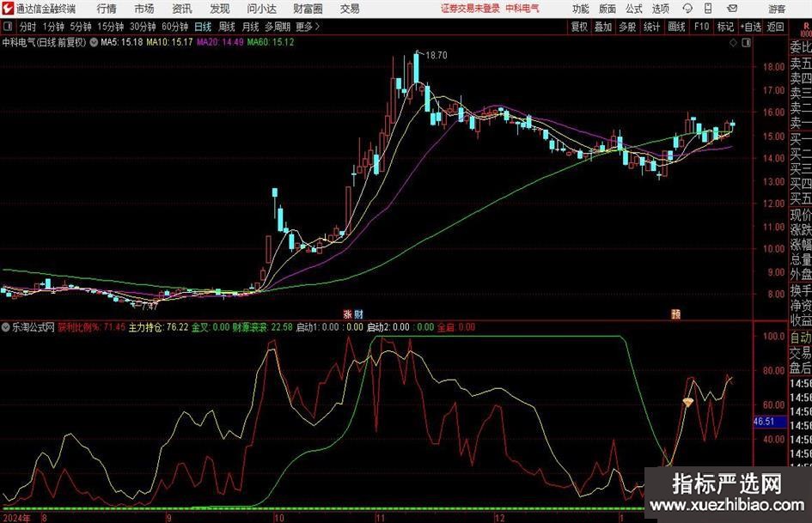
Task: Click the 7.47 low price label
Action: click(150, 307)
